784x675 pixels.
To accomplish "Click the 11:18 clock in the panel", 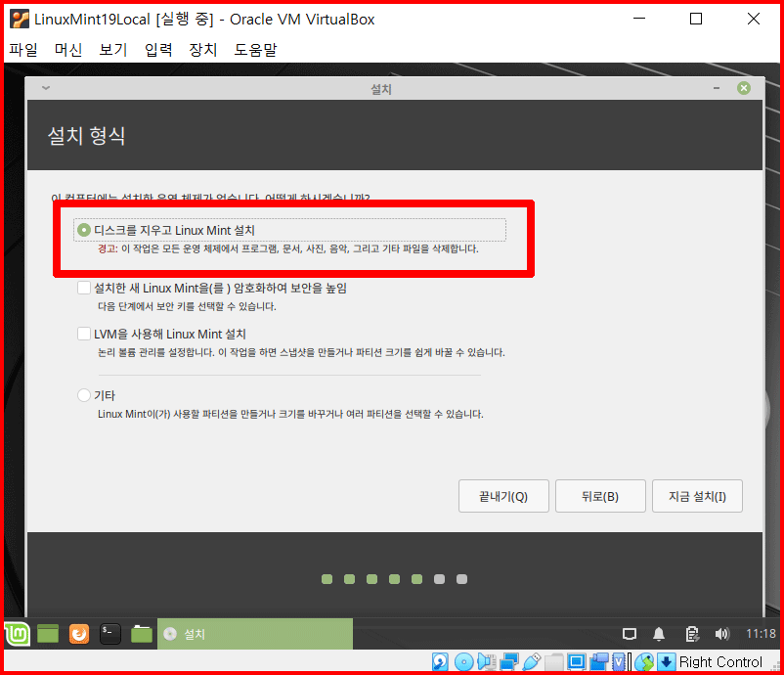I will [761, 634].
